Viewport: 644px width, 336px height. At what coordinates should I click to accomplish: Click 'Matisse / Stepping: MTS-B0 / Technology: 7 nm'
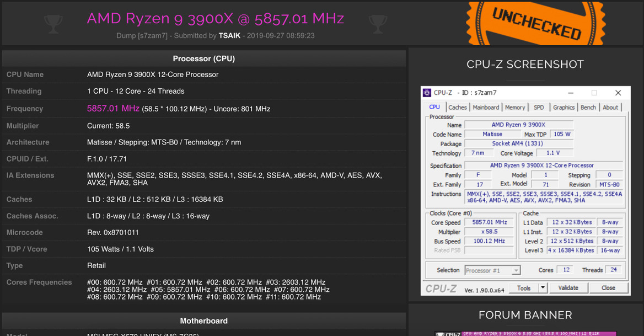tap(164, 142)
